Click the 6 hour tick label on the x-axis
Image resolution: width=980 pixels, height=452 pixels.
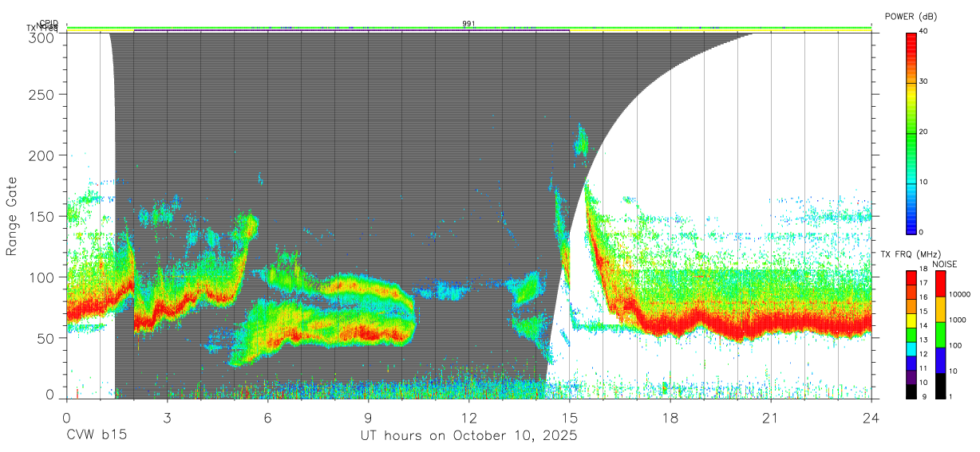pyautogui.click(x=267, y=418)
